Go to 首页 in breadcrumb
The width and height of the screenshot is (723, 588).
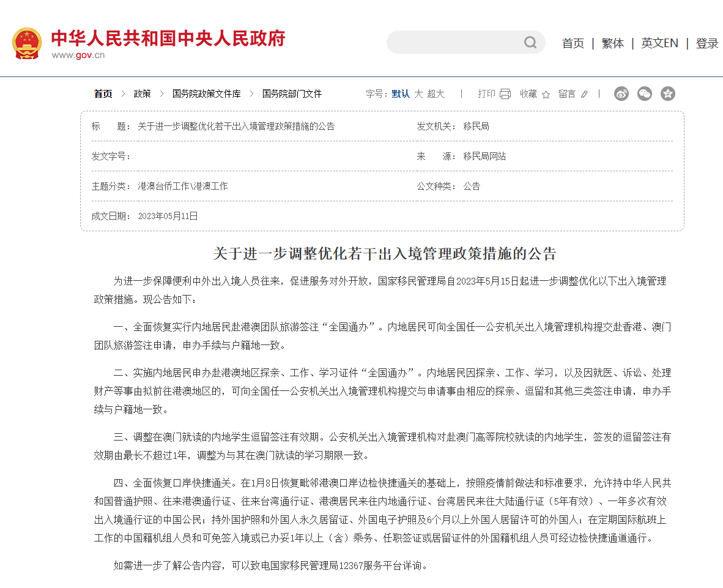103,94
